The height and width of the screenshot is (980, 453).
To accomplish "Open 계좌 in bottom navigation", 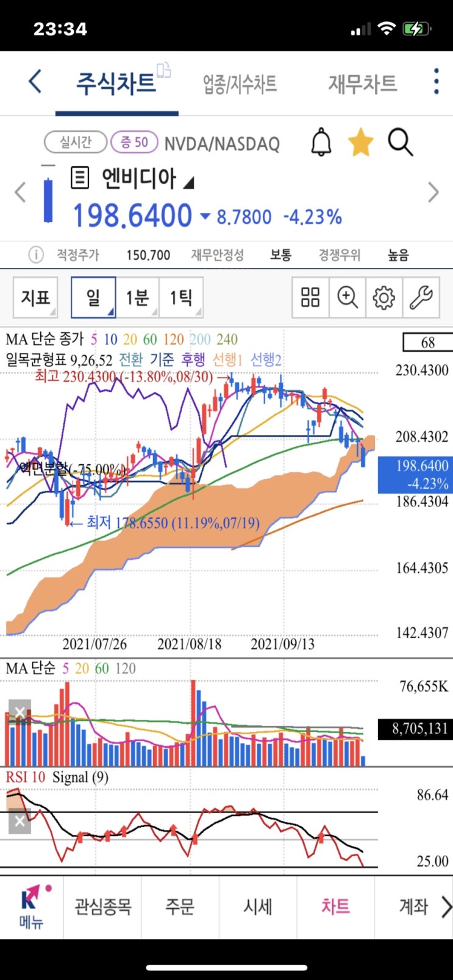I will (413, 907).
